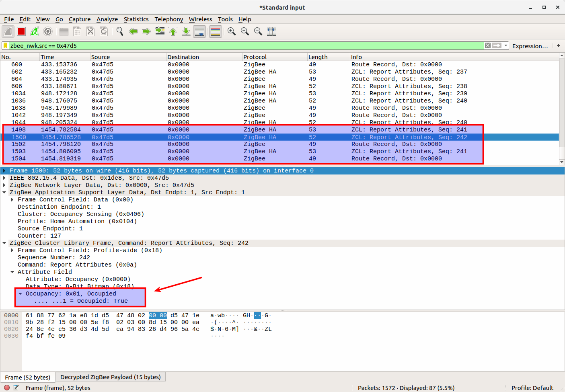Clear the display filter with X

click(x=488, y=46)
